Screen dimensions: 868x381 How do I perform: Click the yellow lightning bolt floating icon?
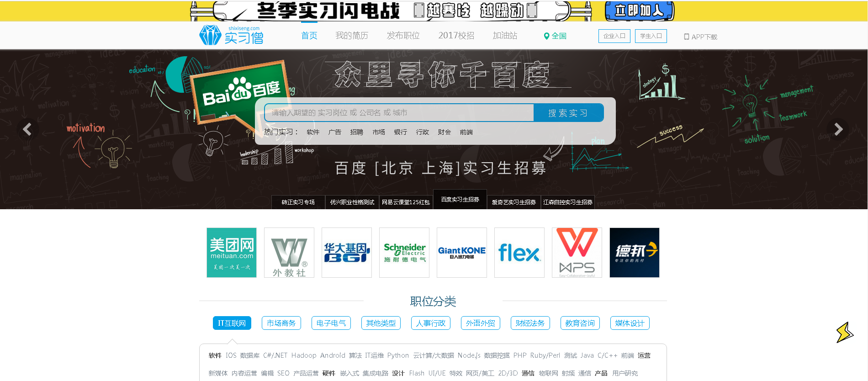tap(845, 332)
